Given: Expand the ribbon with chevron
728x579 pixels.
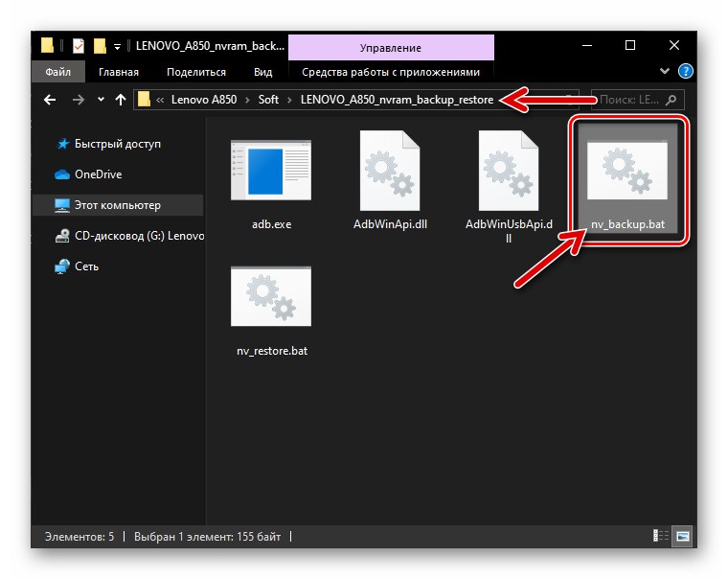Looking at the screenshot, I should [665, 71].
